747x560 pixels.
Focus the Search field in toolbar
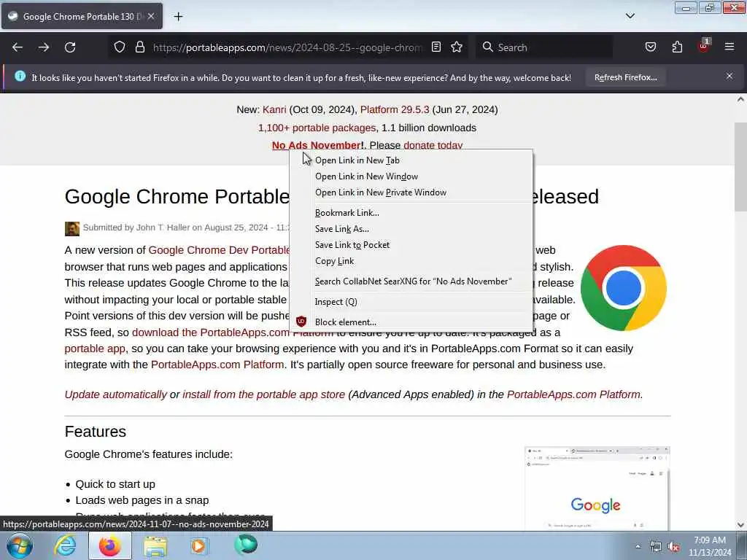pyautogui.click(x=544, y=47)
